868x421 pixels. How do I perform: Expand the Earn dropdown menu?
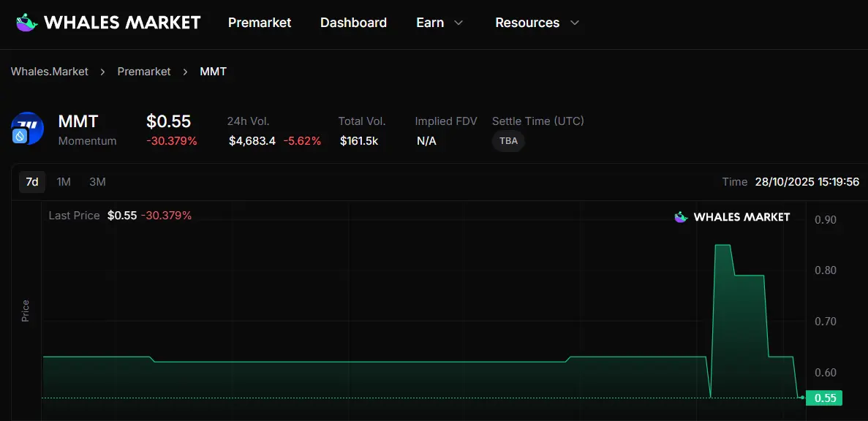pos(439,23)
